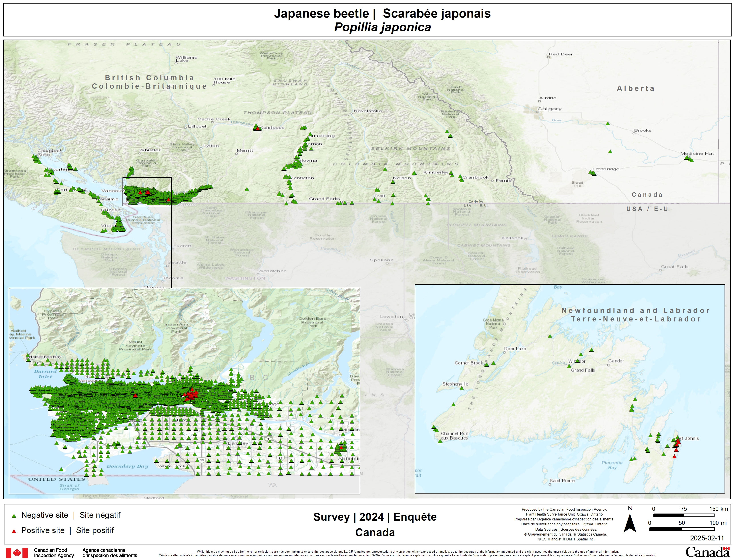Click the 'Grand Forks' town label
Viewport: 735px width, 560px height.
[x=324, y=199]
